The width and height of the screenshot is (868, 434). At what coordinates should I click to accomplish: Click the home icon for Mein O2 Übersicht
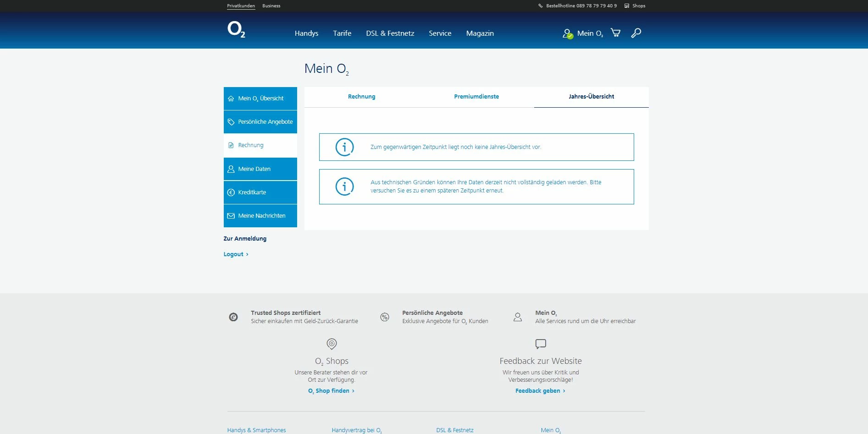tap(231, 99)
